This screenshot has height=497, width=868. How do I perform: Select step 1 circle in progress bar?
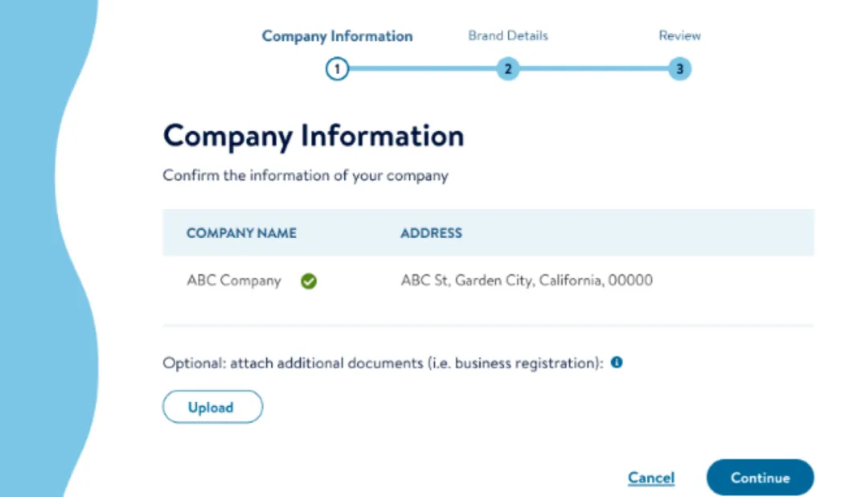pyautogui.click(x=337, y=69)
